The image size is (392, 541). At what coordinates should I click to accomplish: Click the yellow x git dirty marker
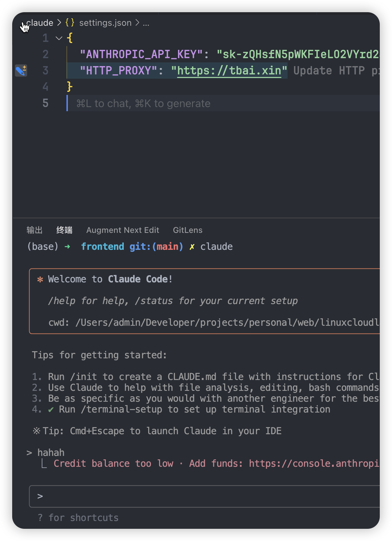pyautogui.click(x=192, y=247)
